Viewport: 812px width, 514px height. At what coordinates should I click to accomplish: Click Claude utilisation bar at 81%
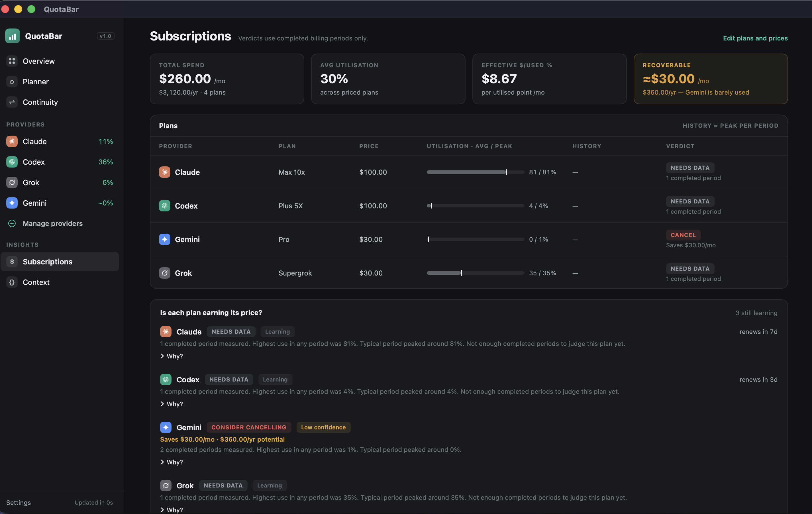point(475,172)
